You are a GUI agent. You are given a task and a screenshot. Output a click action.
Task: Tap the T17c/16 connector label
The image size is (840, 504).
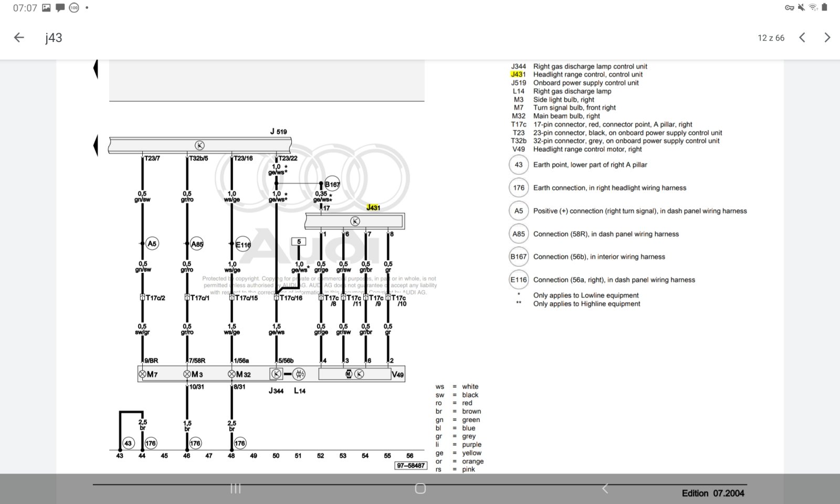click(291, 298)
